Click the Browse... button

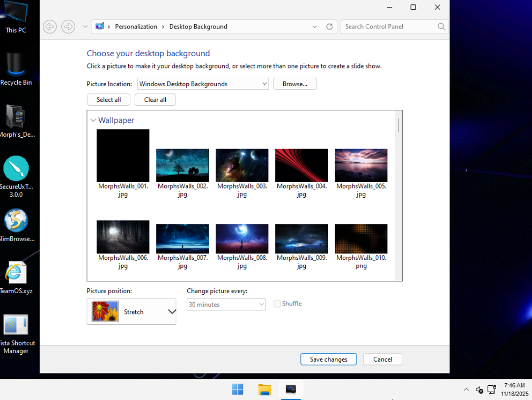295,84
